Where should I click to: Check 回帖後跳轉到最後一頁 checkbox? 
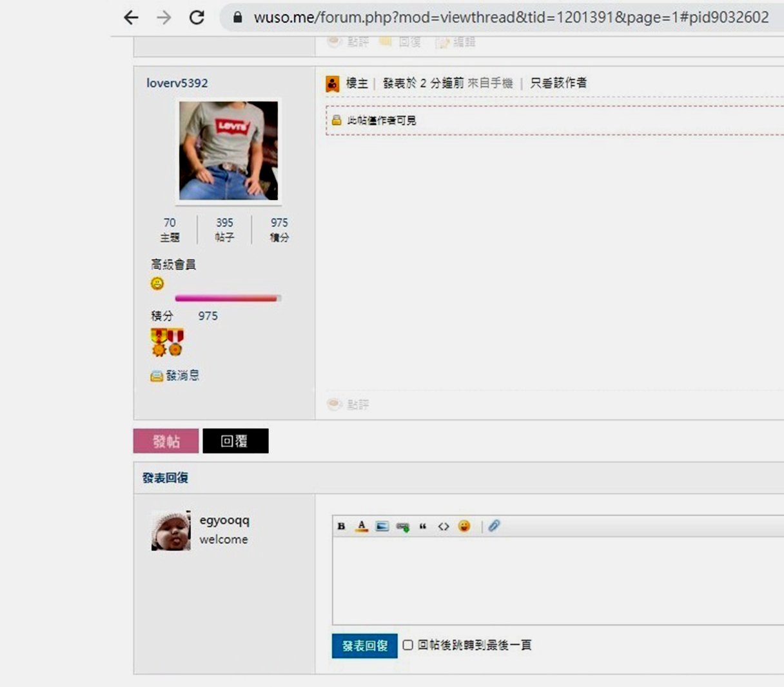pos(408,645)
